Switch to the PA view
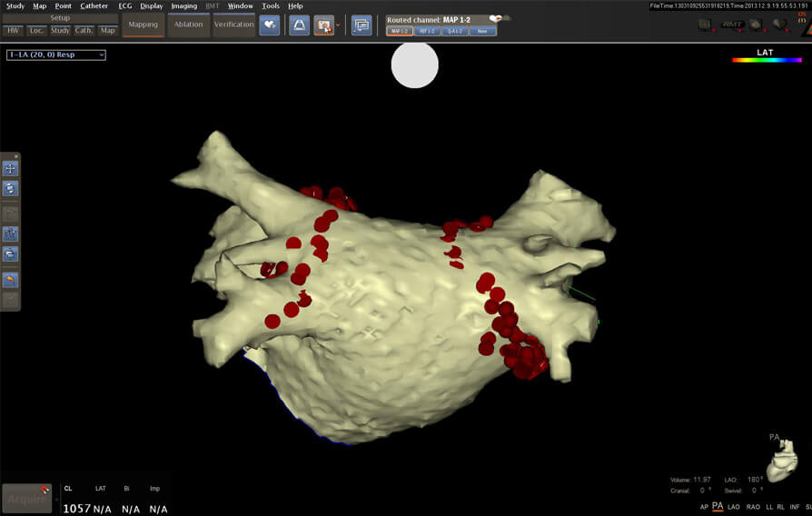 click(x=718, y=506)
